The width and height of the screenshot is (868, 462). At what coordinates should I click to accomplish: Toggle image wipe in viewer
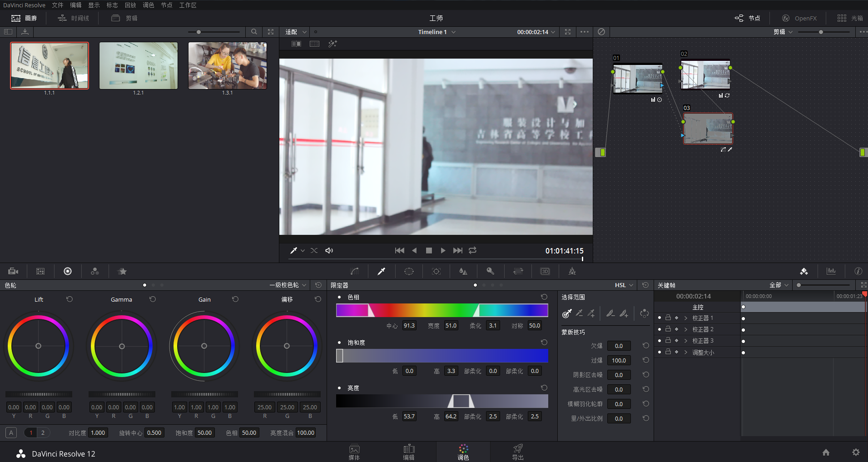click(296, 44)
